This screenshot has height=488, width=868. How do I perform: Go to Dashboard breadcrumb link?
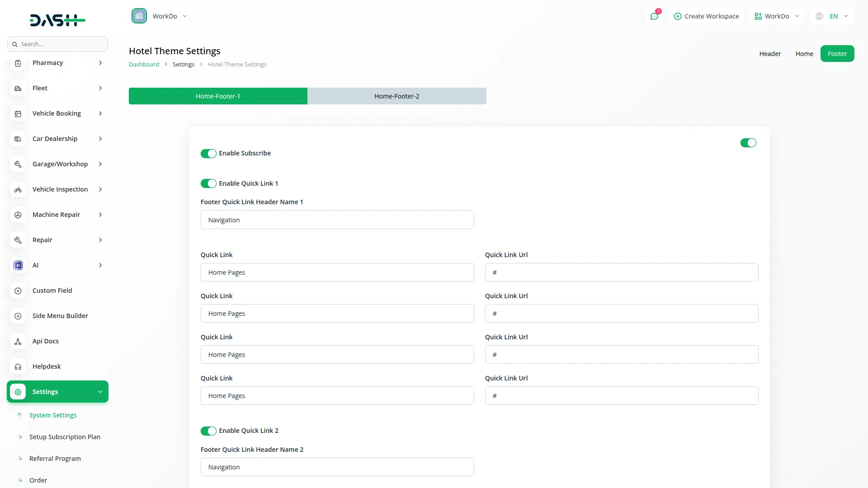[144, 65]
